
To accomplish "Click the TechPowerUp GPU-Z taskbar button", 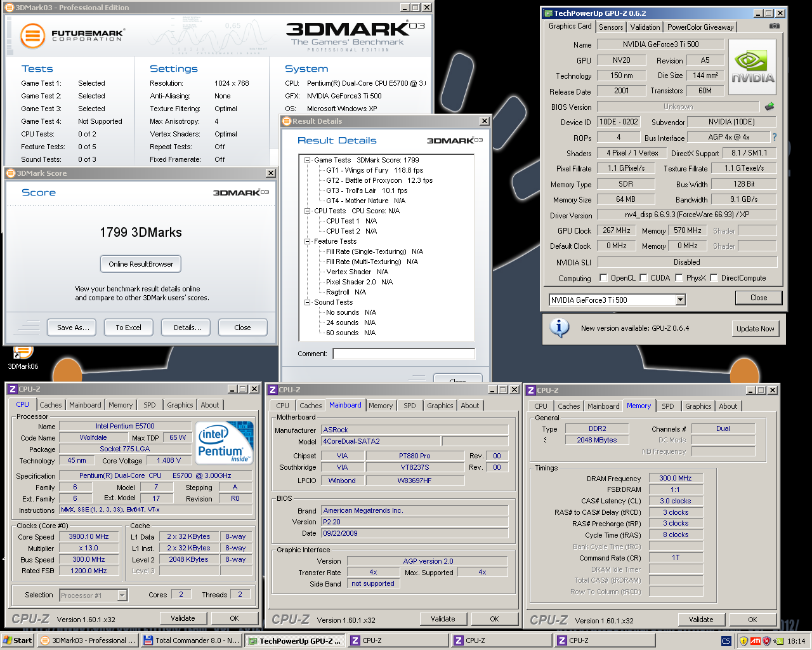I will tap(295, 640).
